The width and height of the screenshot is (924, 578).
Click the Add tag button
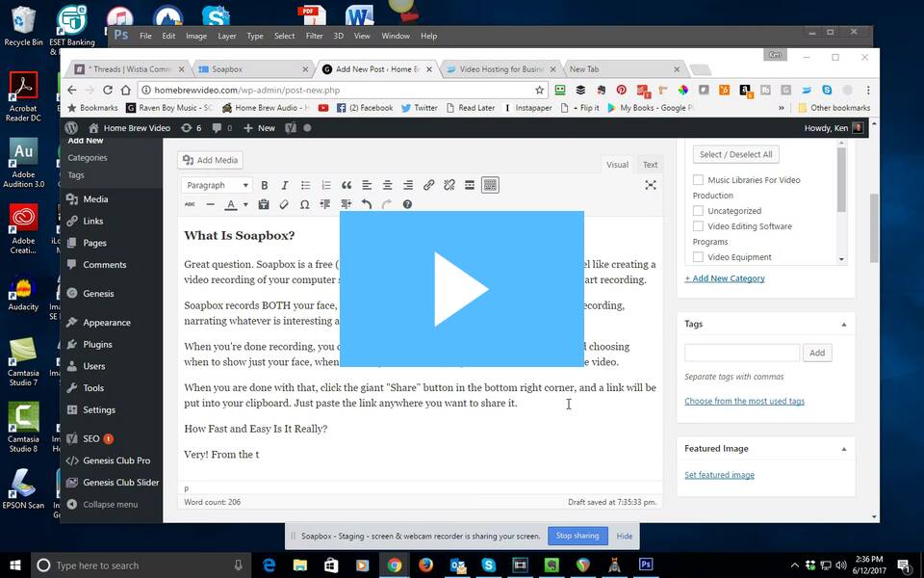pos(817,353)
